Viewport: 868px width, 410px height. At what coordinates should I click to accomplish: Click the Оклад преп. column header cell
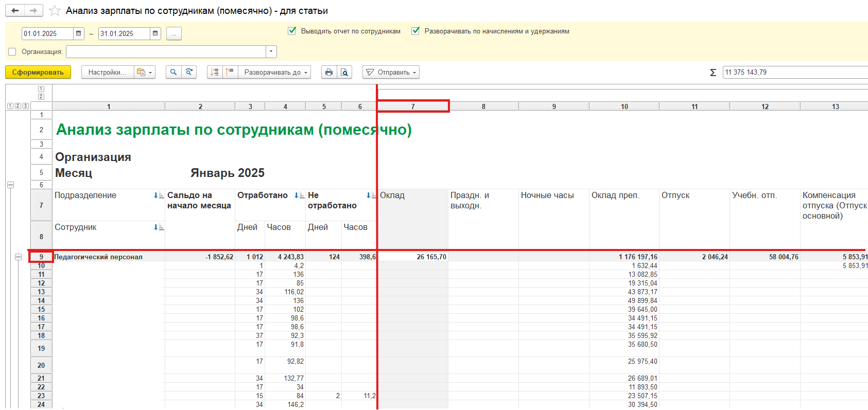point(624,219)
